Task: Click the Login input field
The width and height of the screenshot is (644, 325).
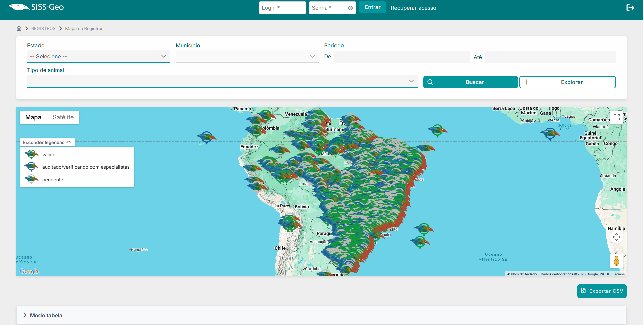Action: [282, 8]
